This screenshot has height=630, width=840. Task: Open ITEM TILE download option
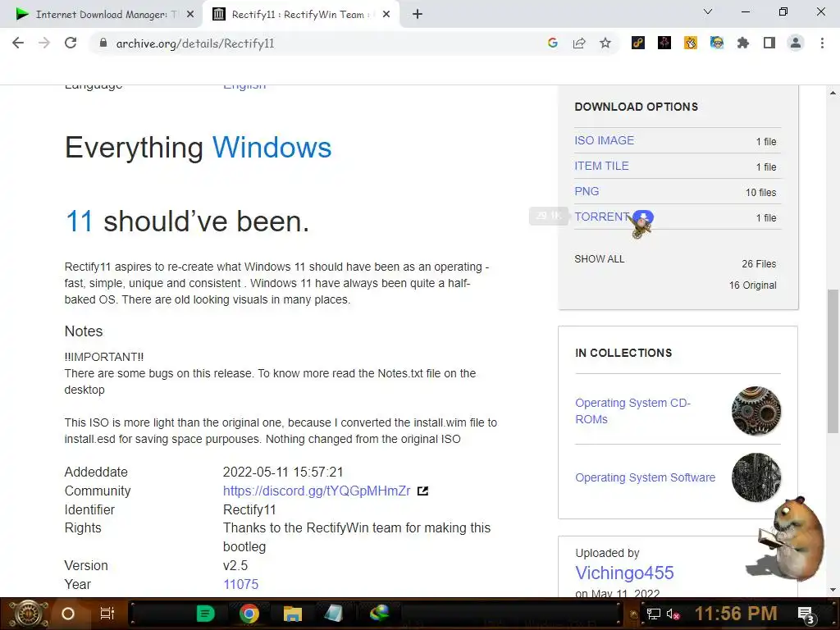tap(601, 166)
